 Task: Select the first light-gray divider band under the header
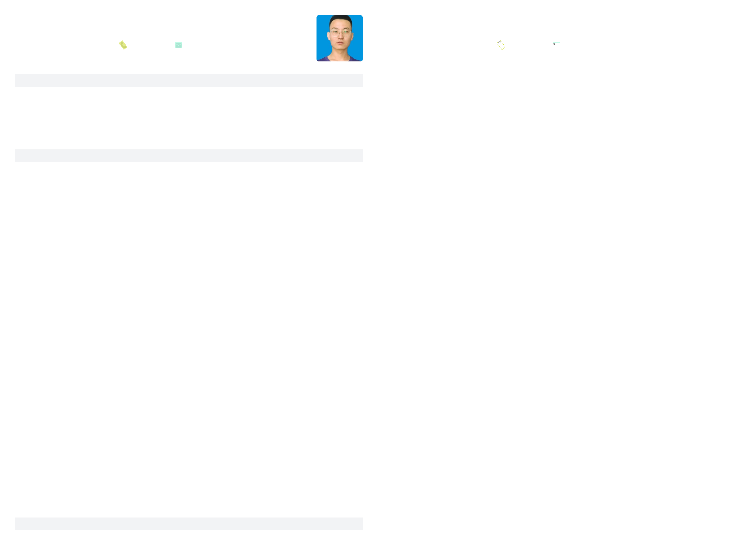click(x=189, y=81)
